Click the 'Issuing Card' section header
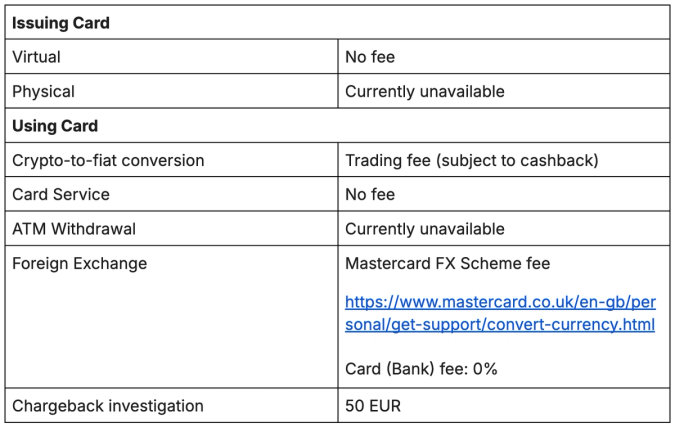The image size is (675, 428). pyautogui.click(x=60, y=23)
